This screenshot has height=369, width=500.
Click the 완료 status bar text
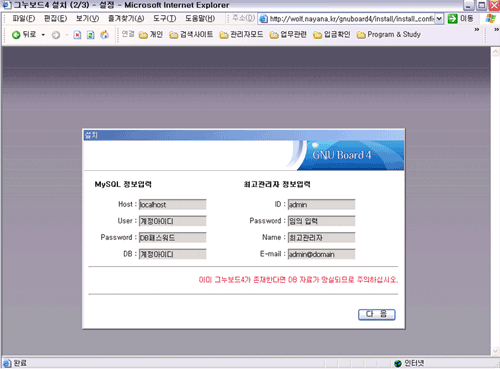[20, 363]
